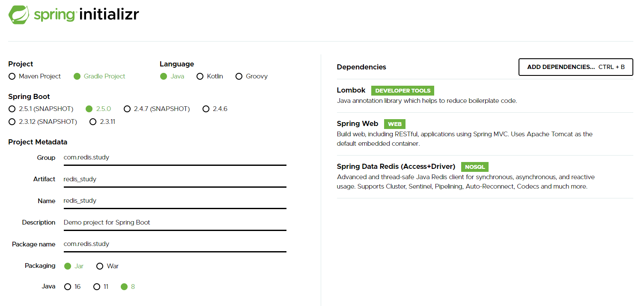
Task: Click the WEB tag badge
Action: (x=395, y=124)
